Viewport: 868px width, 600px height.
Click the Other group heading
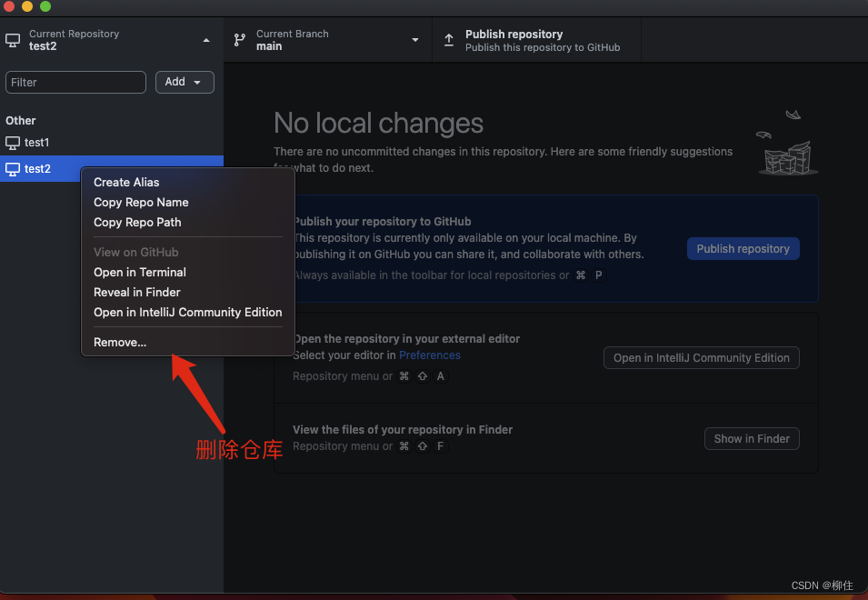coord(21,121)
